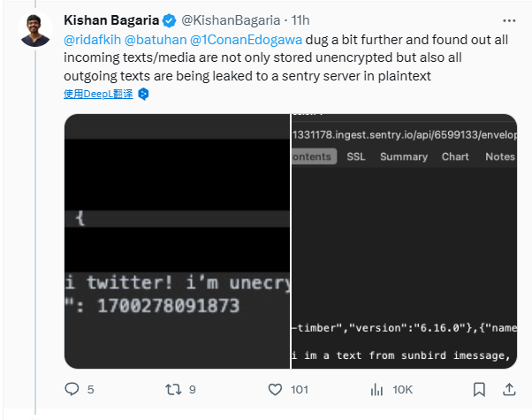
Task: Click the retweet icon
Action: [173, 389]
